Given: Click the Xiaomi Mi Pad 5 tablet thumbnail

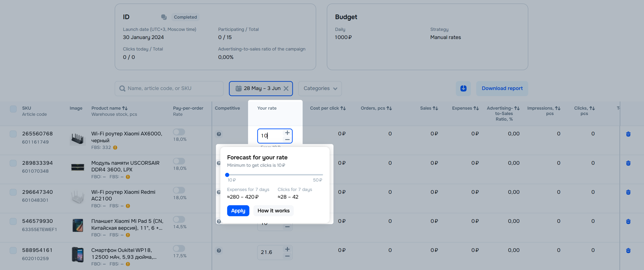Looking at the screenshot, I should tap(78, 225).
